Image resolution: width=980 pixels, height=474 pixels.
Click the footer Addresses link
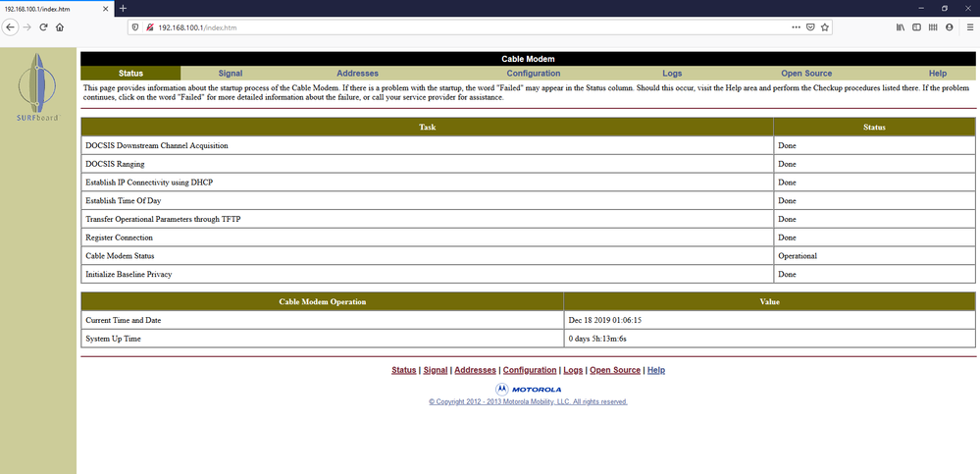[475, 370]
